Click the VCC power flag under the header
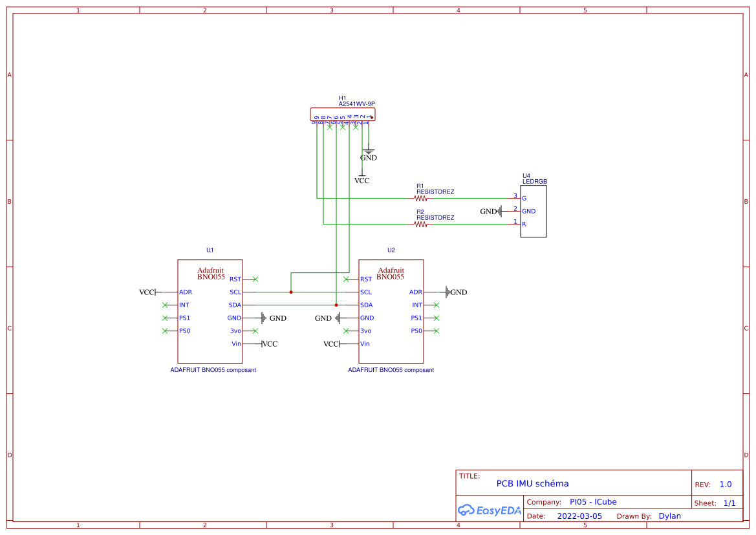 click(x=362, y=177)
